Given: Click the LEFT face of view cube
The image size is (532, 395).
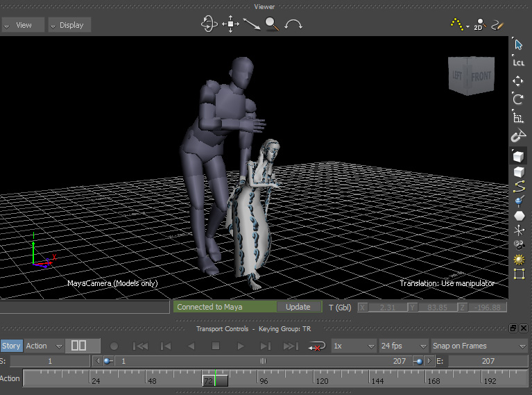Looking at the screenshot, I should (x=458, y=76).
